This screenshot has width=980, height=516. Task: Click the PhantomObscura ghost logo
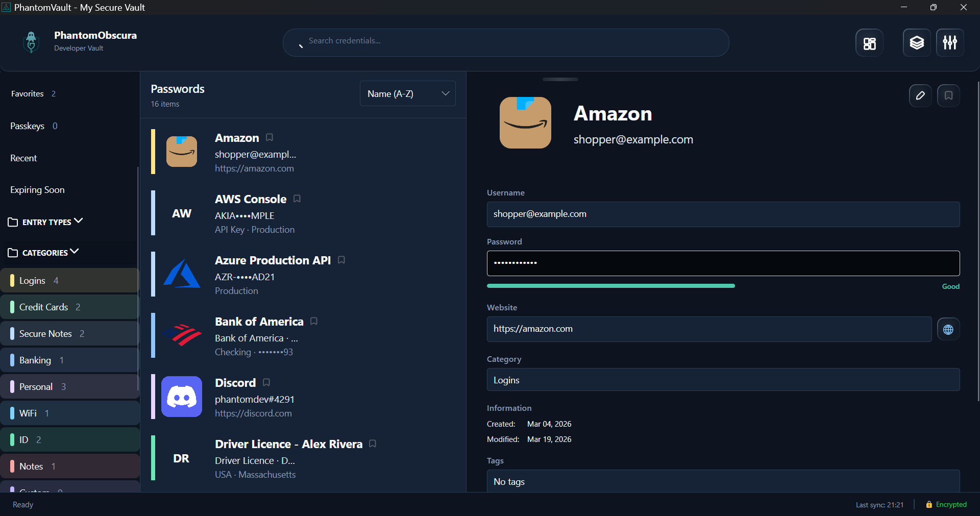[31, 42]
